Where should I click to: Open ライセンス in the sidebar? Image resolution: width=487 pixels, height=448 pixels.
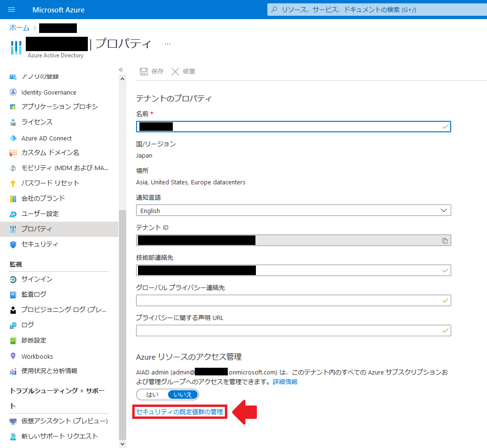tap(37, 122)
